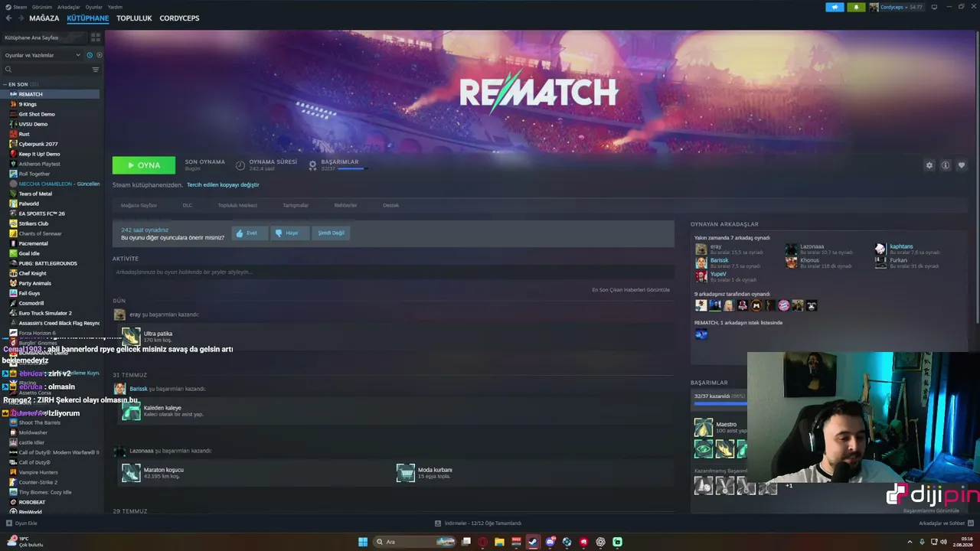Click the Hayır thumbs-down button
This screenshot has width=980, height=551.
point(289,233)
